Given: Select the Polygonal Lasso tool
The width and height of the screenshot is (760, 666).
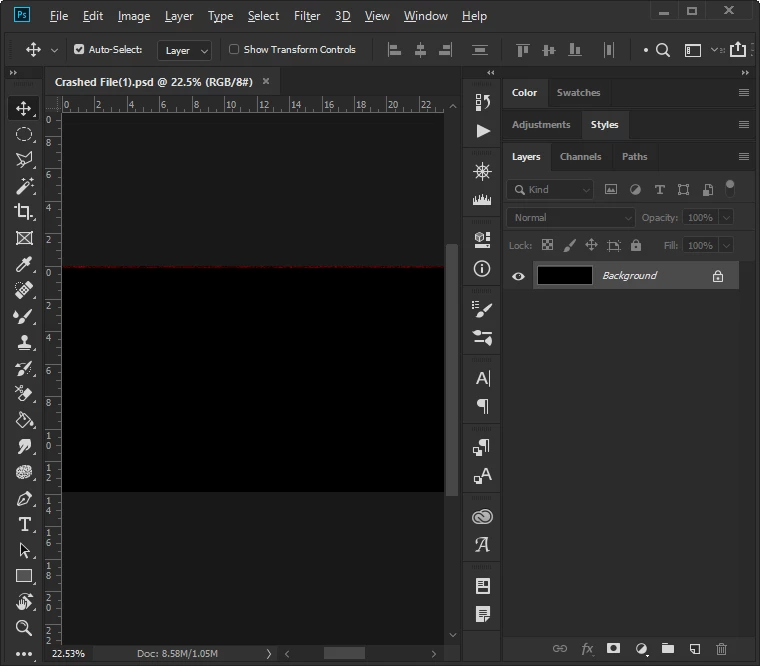Looking at the screenshot, I should (x=23, y=160).
